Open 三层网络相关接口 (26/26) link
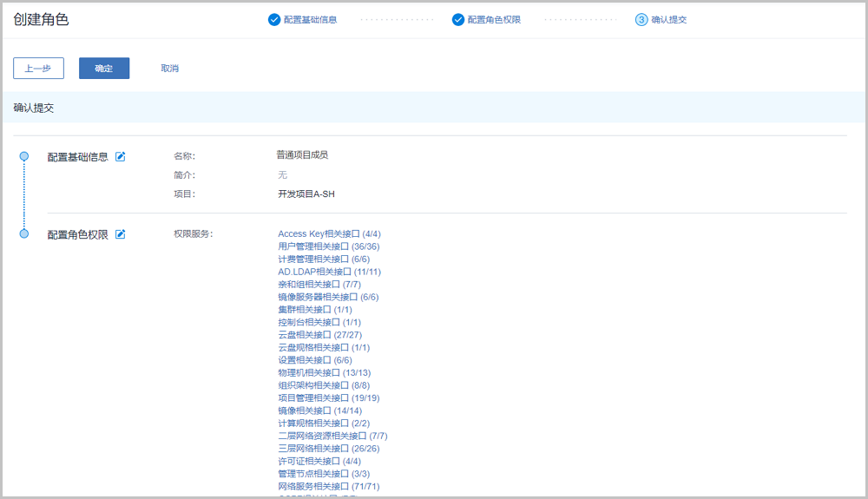This screenshot has height=499, width=868. pyautogui.click(x=328, y=449)
